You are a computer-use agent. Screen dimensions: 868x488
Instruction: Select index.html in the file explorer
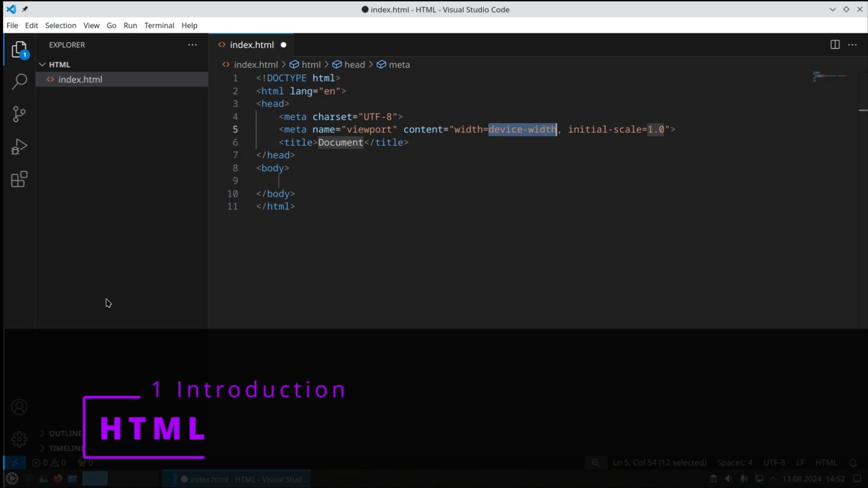[80, 79]
